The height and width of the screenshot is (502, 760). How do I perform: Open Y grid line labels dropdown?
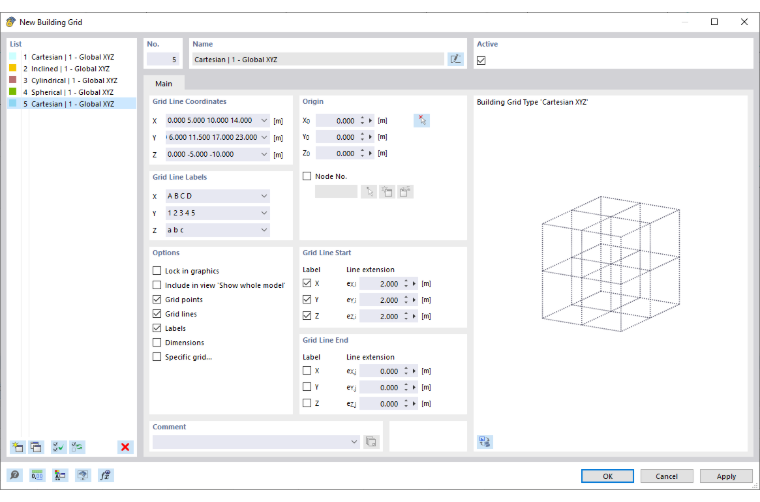pos(264,213)
